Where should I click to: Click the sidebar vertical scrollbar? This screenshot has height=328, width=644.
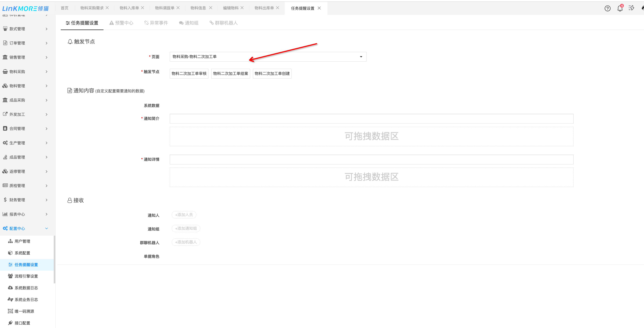coord(54,260)
